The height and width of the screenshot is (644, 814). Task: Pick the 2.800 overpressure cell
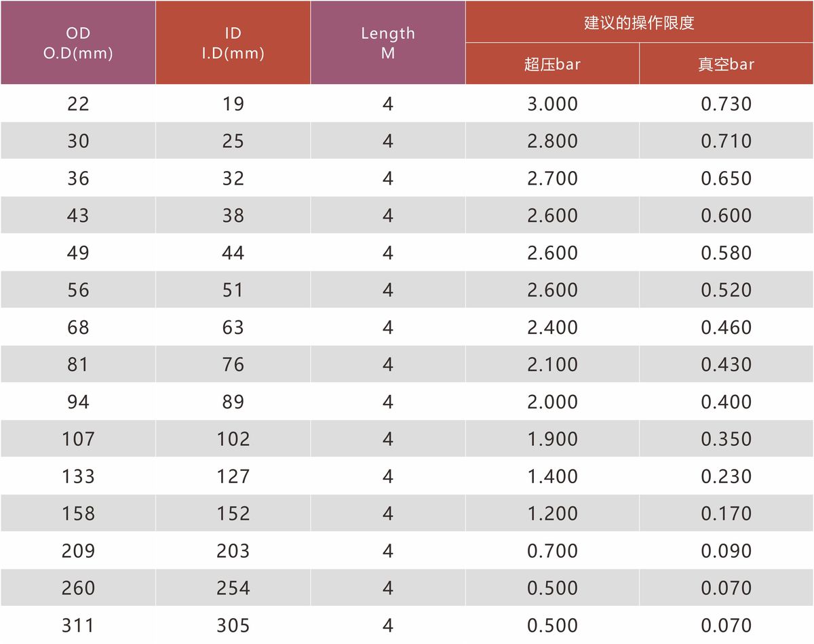tap(552, 141)
